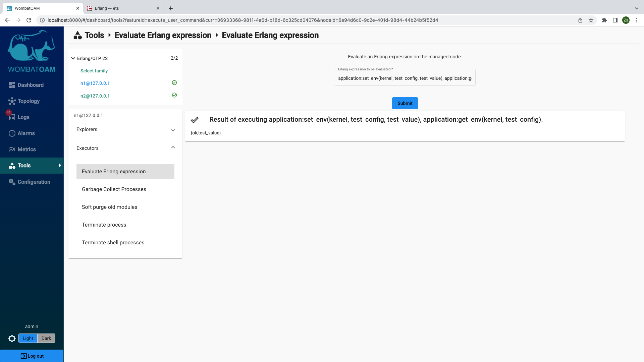Click Select family link

pyautogui.click(x=94, y=71)
